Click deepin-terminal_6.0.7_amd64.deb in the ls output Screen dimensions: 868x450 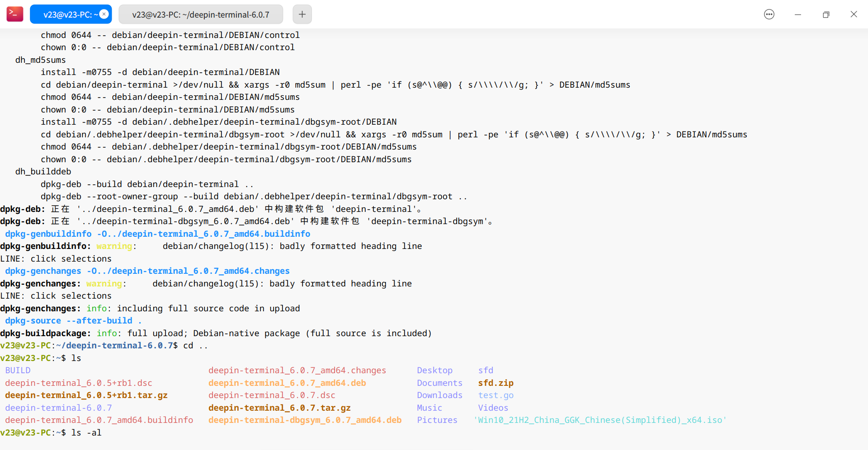coord(287,383)
